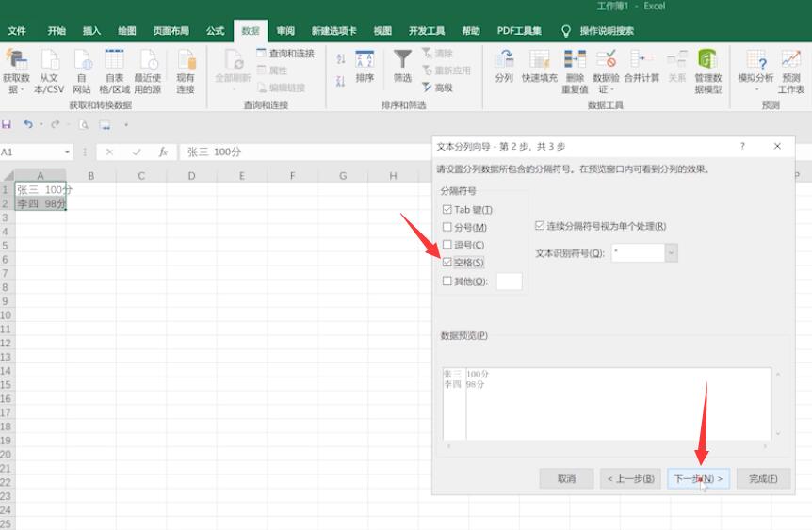Click the wizard help question mark

[742, 146]
